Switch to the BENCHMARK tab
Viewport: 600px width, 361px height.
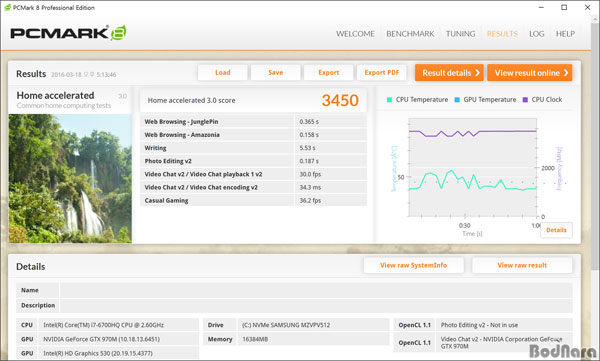[410, 34]
